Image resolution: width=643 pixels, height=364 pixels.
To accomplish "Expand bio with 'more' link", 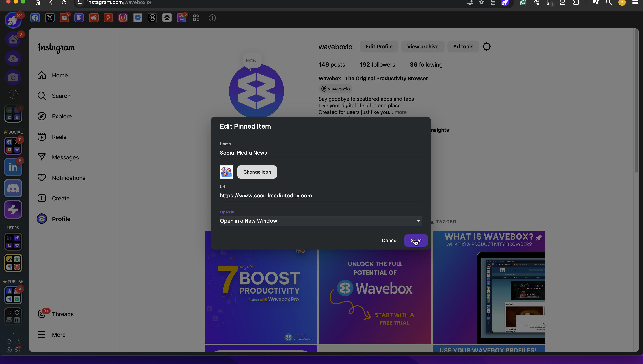I will 400,112.
